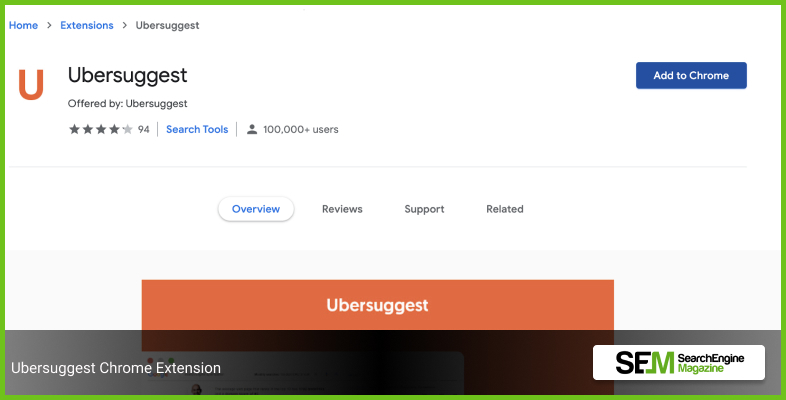This screenshot has width=786, height=400.
Task: Click the SearchEngine Magazine logo
Action: (679, 362)
